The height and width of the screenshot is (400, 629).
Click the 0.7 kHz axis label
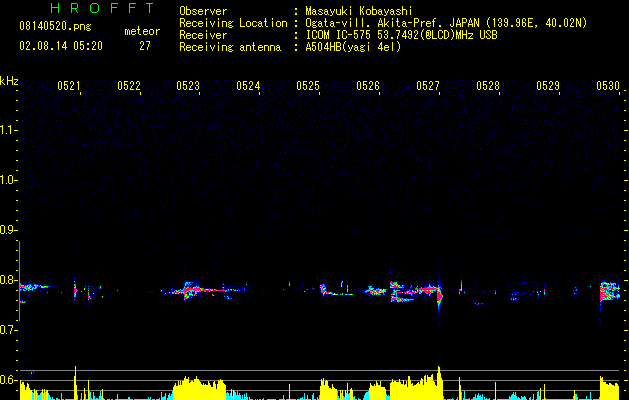(8, 330)
